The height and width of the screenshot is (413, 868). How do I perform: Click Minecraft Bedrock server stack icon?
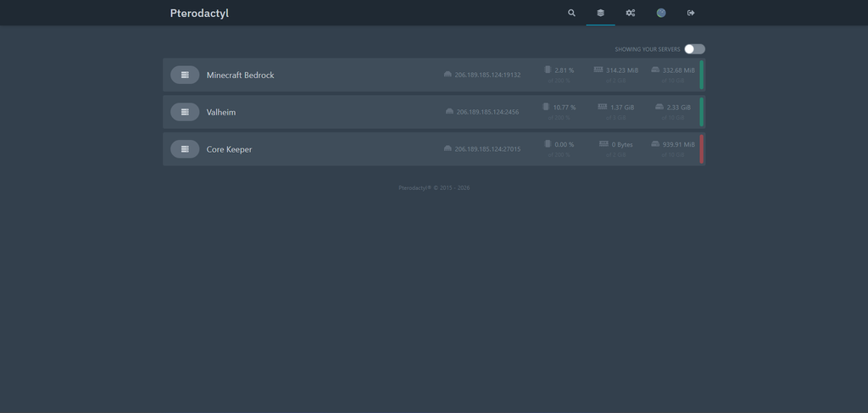click(185, 75)
